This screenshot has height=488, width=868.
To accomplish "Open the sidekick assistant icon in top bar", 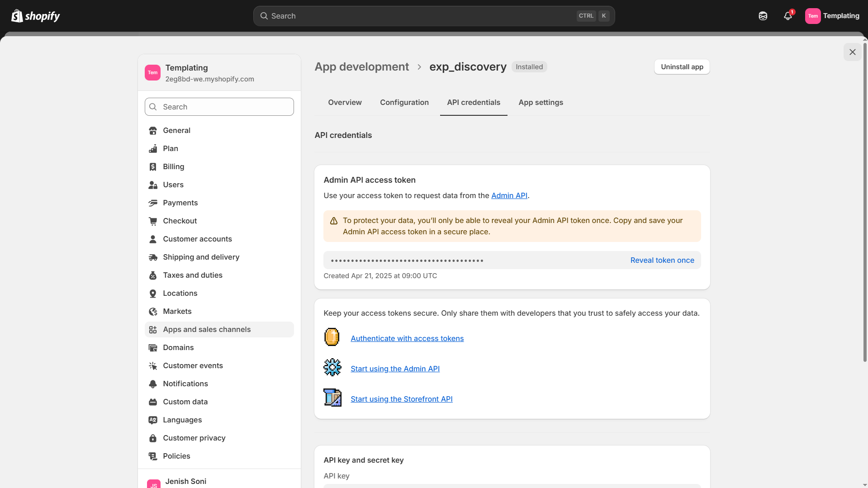I will point(763,16).
